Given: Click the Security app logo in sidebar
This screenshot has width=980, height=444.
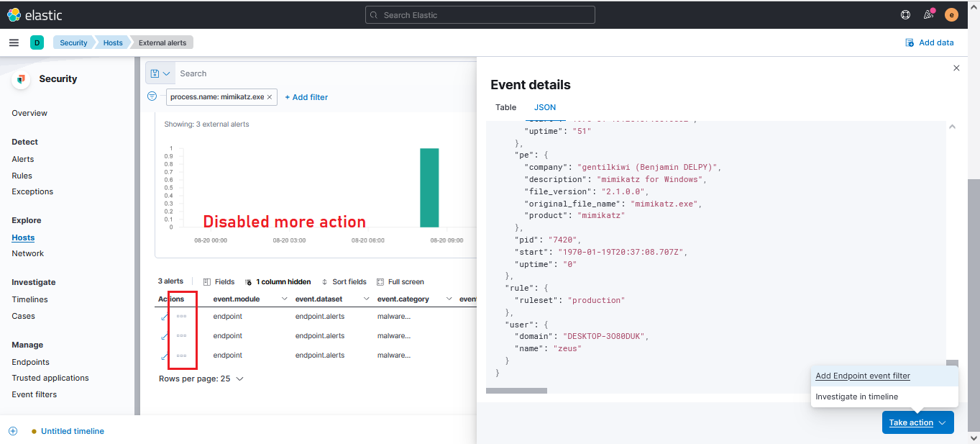Looking at the screenshot, I should [21, 79].
